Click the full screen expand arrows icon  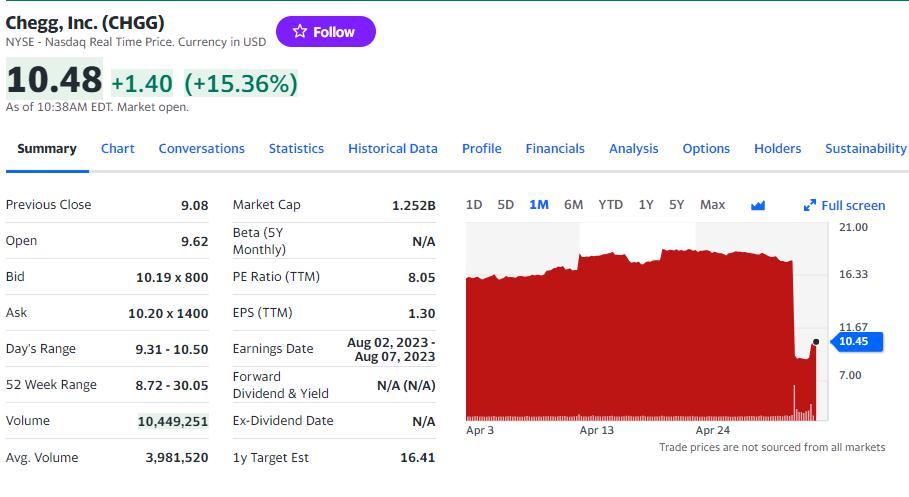tap(809, 205)
